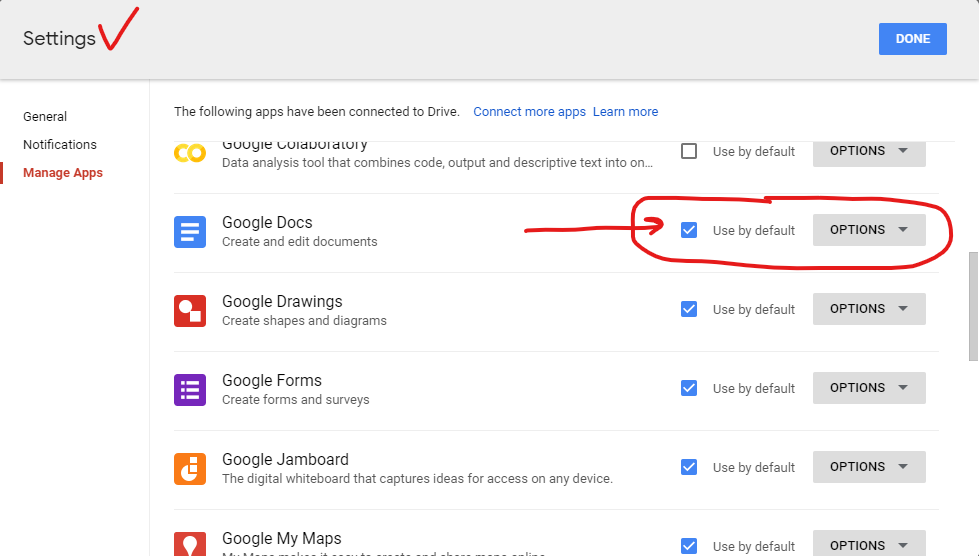979x556 pixels.
Task: Uncheck Use by default for Google Docs
Action: (x=689, y=230)
